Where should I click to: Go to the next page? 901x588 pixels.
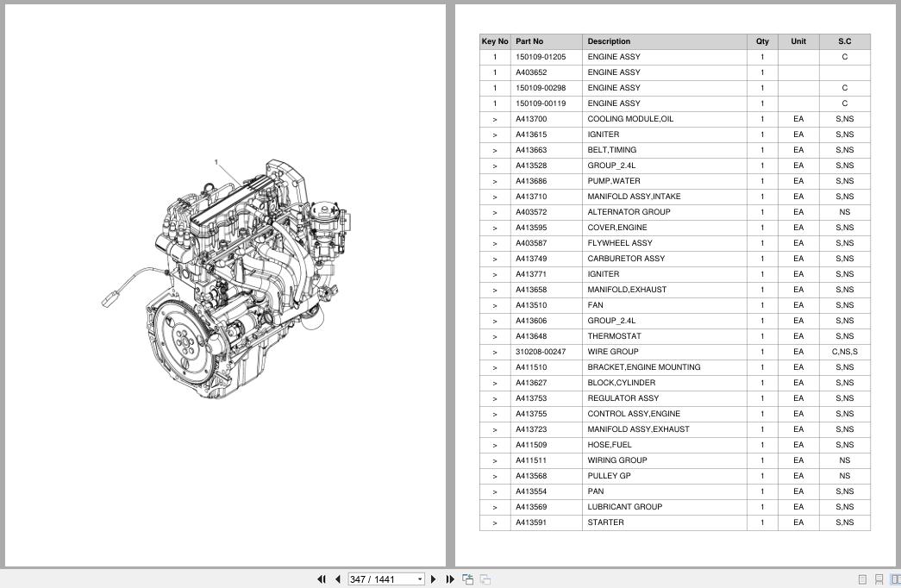click(x=434, y=579)
